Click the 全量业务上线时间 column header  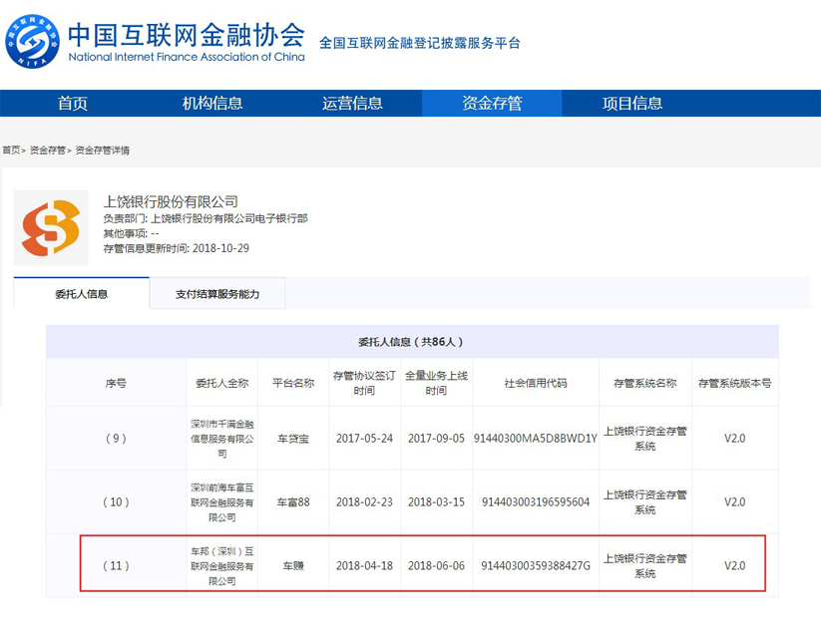pyautogui.click(x=436, y=383)
